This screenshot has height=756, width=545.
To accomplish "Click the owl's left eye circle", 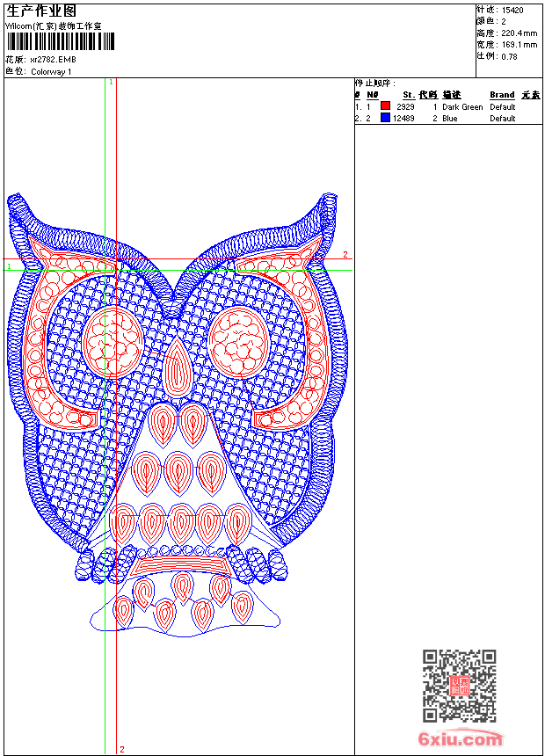I will (x=113, y=338).
